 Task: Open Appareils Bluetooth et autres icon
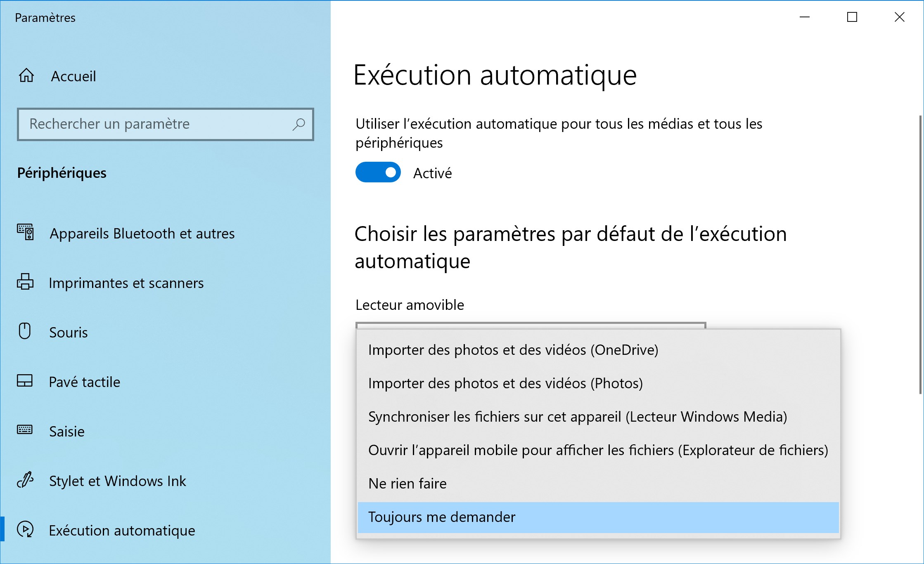pyautogui.click(x=25, y=233)
